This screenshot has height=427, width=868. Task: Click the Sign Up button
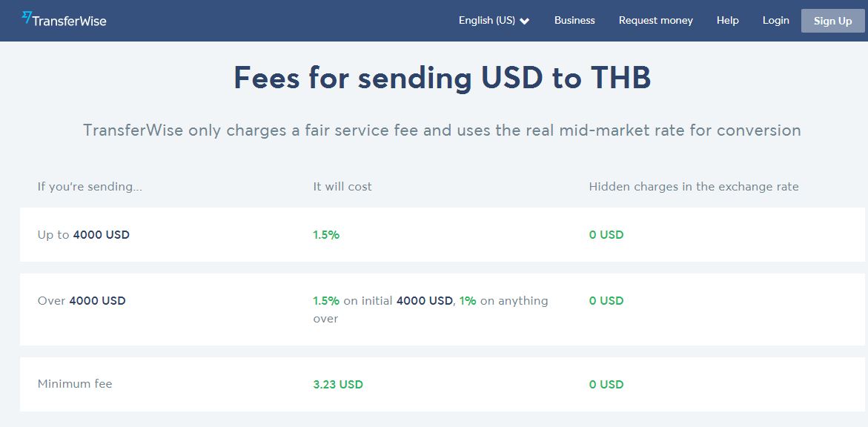tap(832, 21)
